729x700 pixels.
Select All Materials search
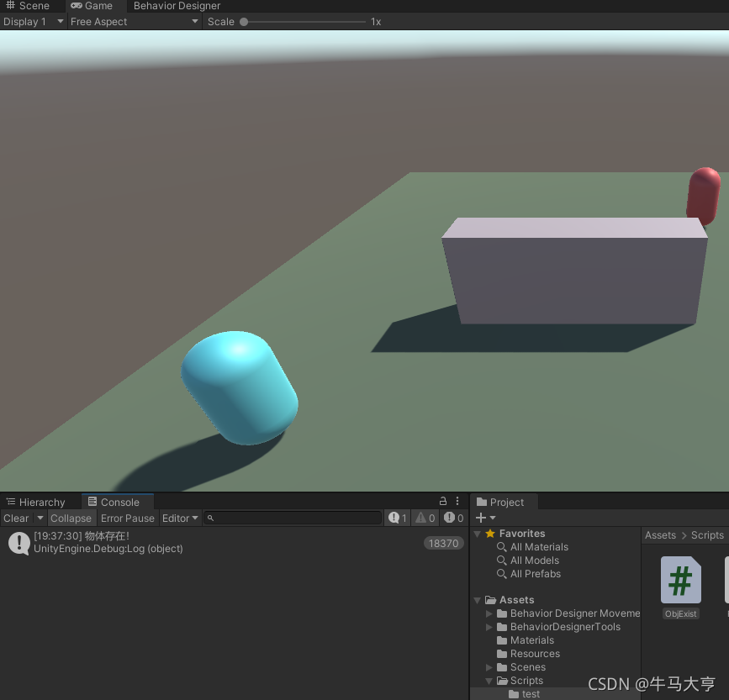click(539, 547)
